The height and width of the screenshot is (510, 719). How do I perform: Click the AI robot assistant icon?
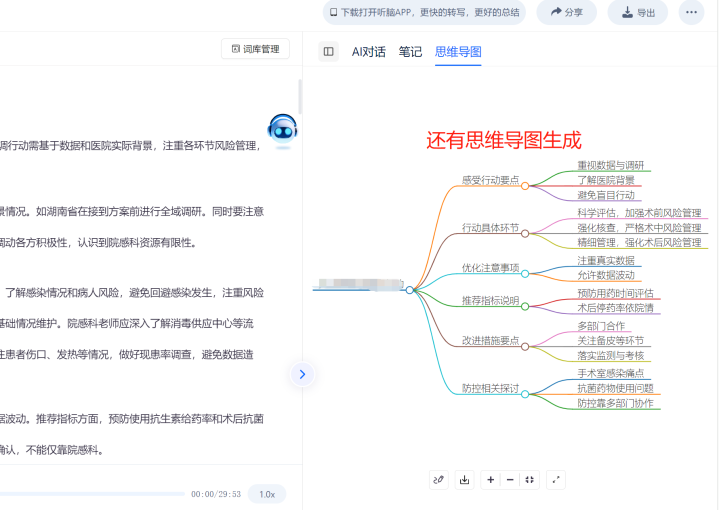pyautogui.click(x=282, y=130)
